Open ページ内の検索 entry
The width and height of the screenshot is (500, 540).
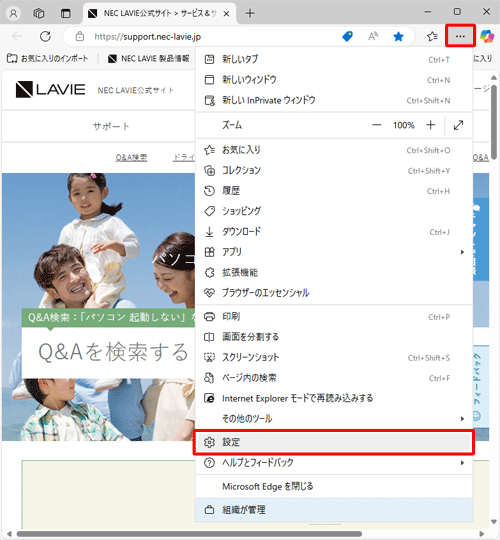pyautogui.click(x=334, y=378)
